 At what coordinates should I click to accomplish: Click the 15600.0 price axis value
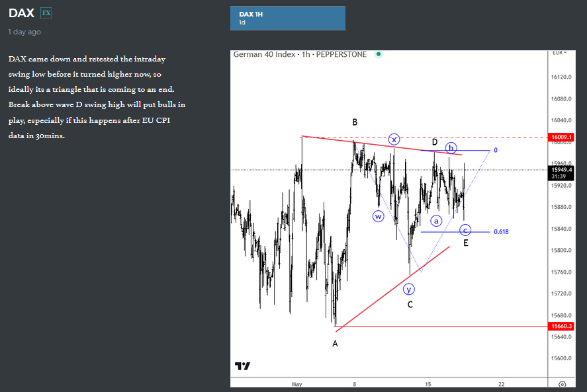[561, 358]
